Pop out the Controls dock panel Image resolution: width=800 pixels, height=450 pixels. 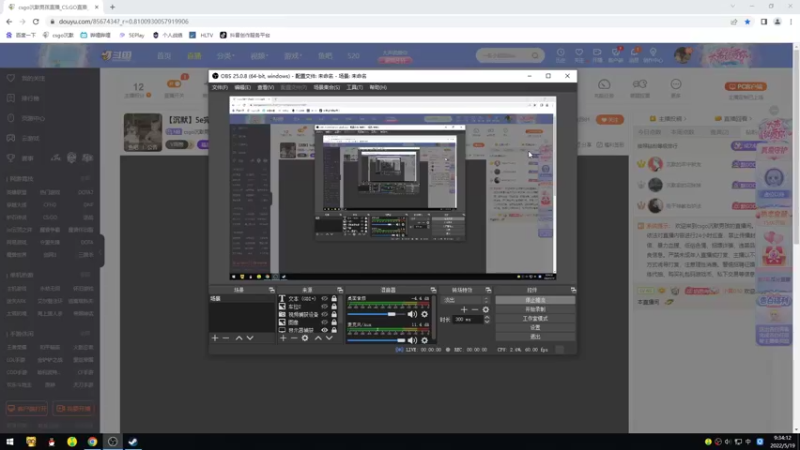pos(573,290)
